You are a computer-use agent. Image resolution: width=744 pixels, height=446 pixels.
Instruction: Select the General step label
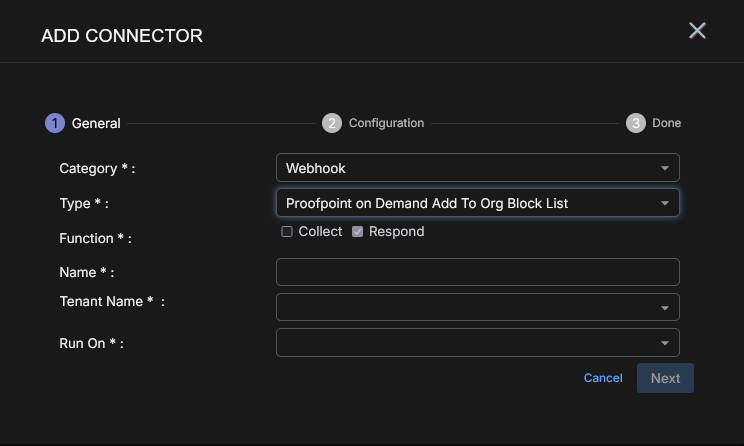tap(96, 123)
